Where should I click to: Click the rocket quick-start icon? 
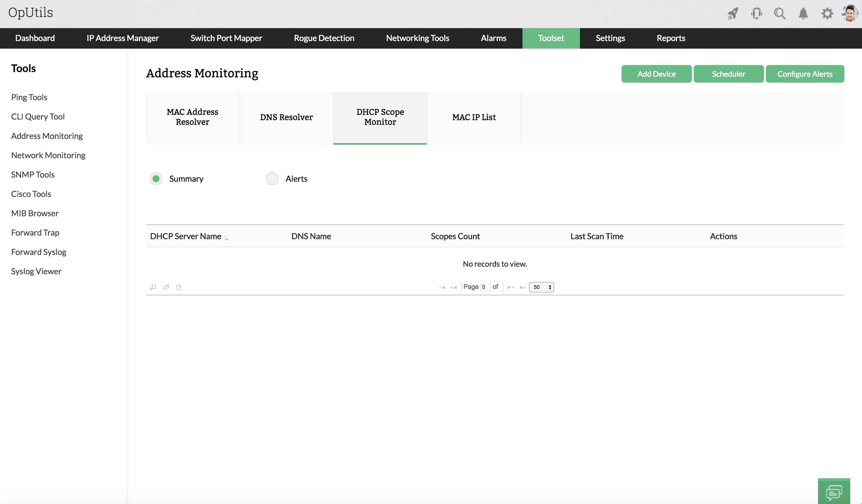pyautogui.click(x=733, y=14)
